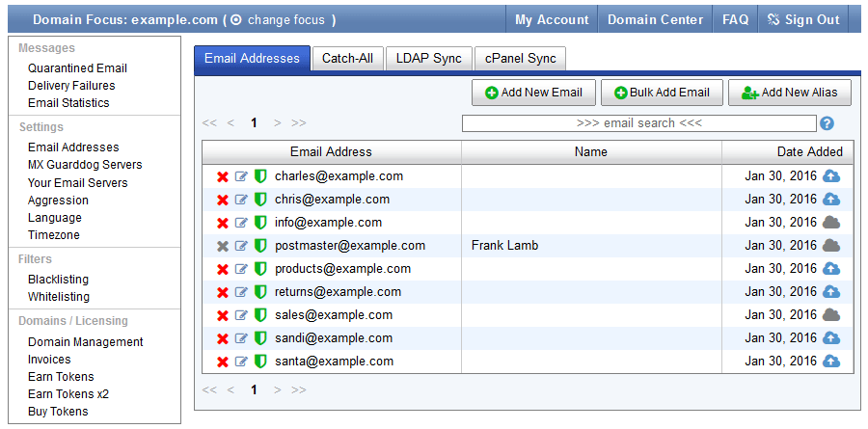
Task: Click the cloud icon in the sales@example.com row
Action: click(x=830, y=315)
